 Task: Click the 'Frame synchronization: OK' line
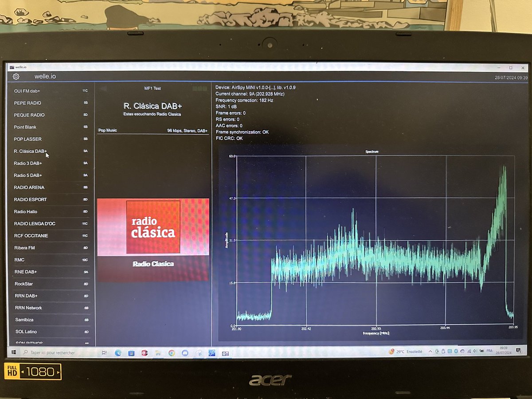[242, 132]
